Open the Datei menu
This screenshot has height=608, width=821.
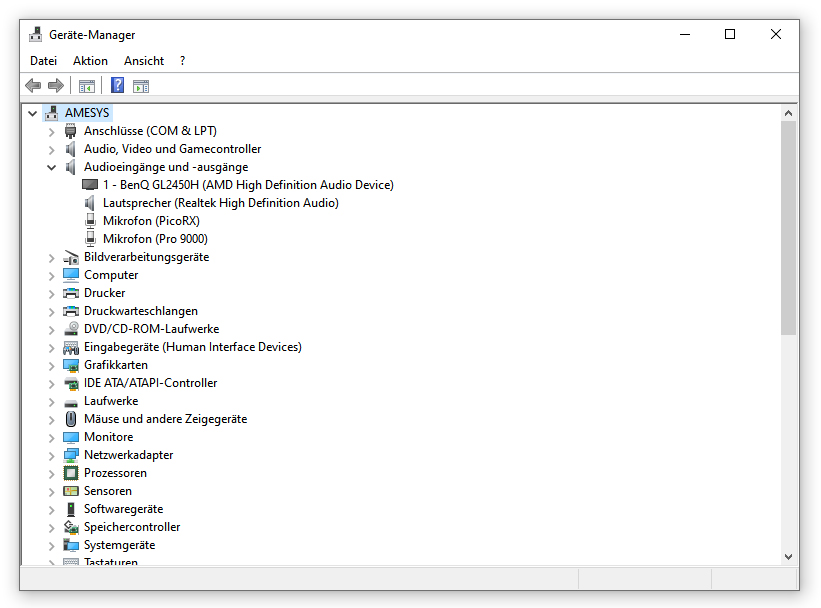pyautogui.click(x=43, y=61)
